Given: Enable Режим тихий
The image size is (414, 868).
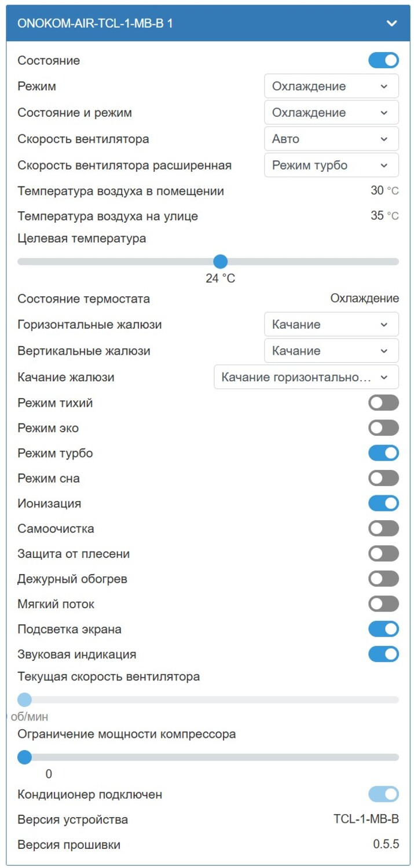Looking at the screenshot, I should point(383,402).
